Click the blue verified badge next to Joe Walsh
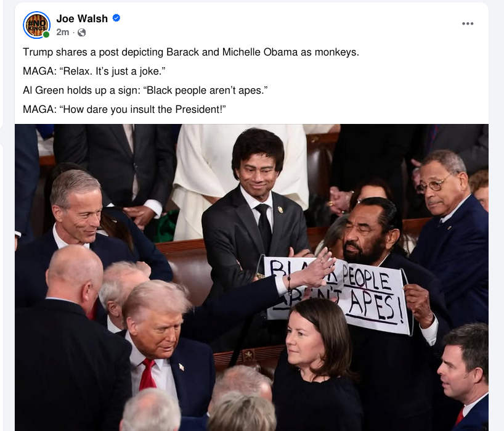The width and height of the screenshot is (504, 431). pyautogui.click(x=116, y=18)
